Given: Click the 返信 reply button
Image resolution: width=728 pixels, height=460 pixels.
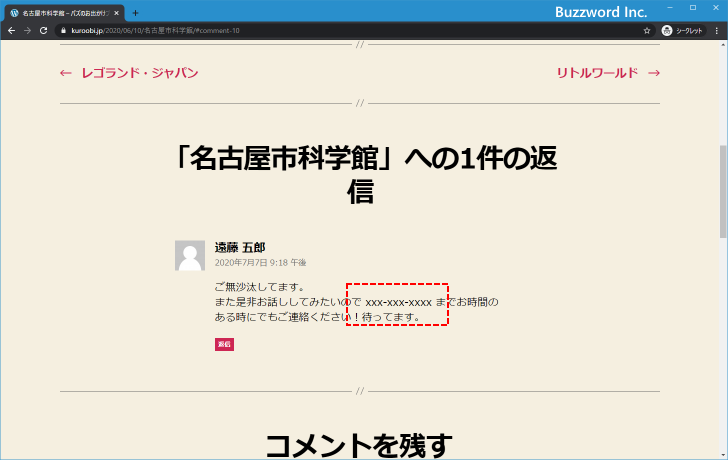Looking at the screenshot, I should point(224,344).
